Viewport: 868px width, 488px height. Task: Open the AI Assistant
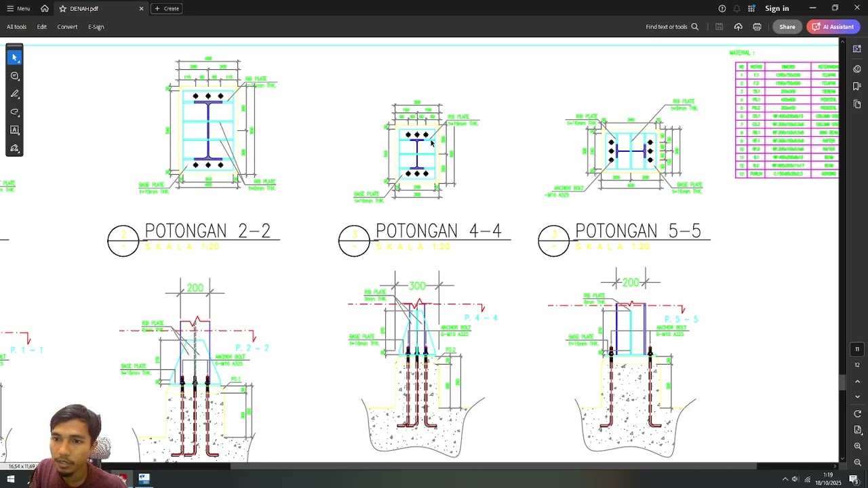click(x=833, y=27)
